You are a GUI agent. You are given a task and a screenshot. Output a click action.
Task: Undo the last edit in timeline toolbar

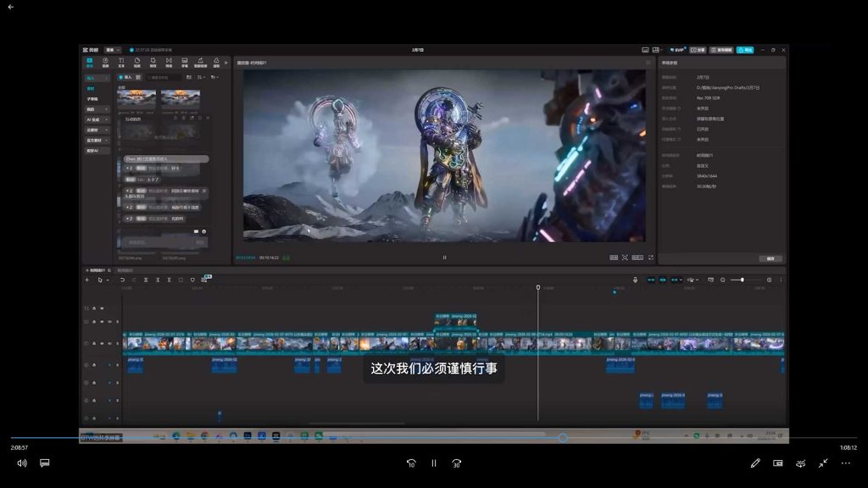122,280
